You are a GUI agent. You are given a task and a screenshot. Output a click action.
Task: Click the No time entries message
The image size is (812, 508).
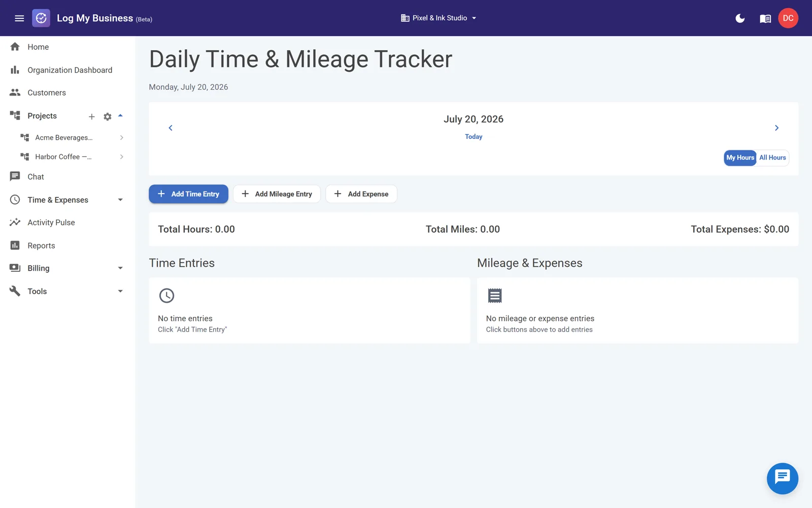185,319
